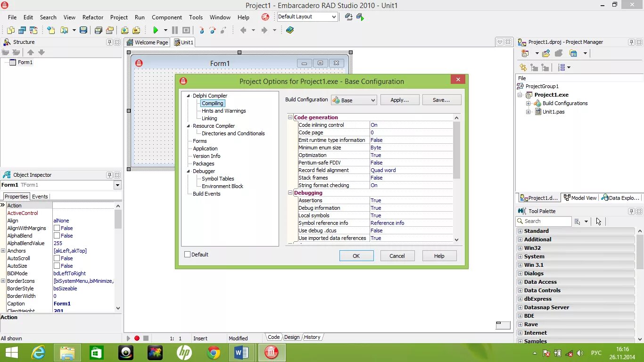This screenshot has height=362, width=644.
Task: Click the OK button in Project Options
Action: (x=356, y=256)
